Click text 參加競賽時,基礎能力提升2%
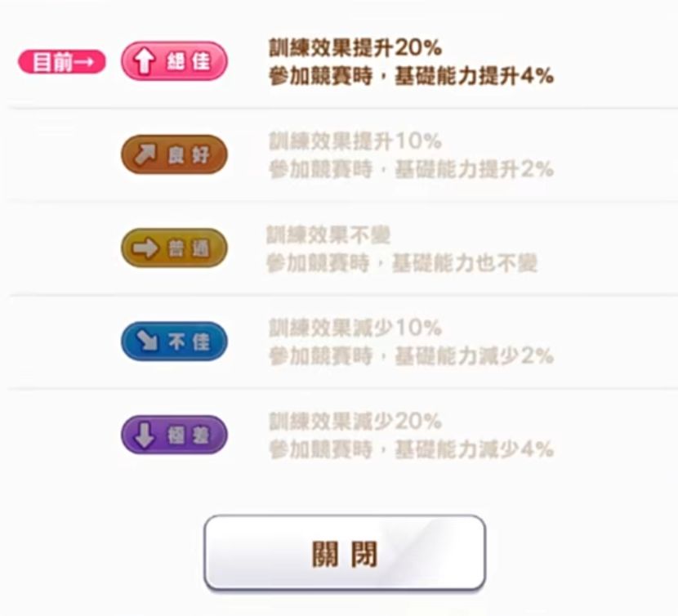The width and height of the screenshot is (678, 616). [411, 169]
